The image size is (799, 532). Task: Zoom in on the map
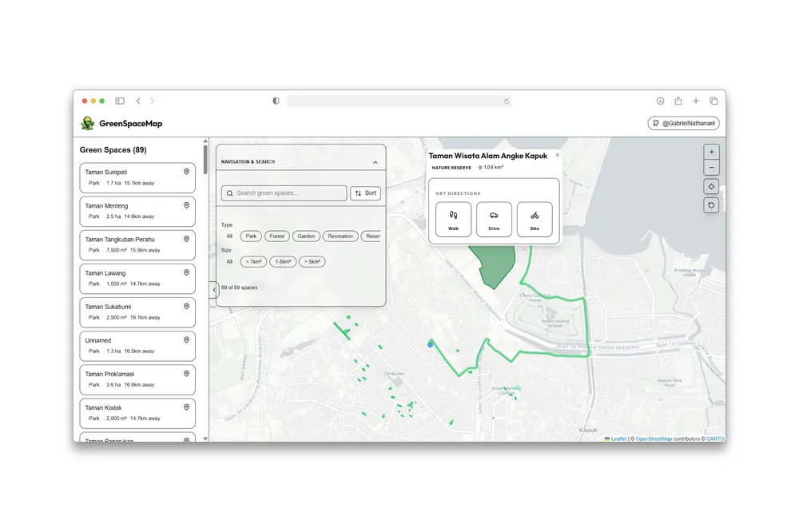point(711,152)
